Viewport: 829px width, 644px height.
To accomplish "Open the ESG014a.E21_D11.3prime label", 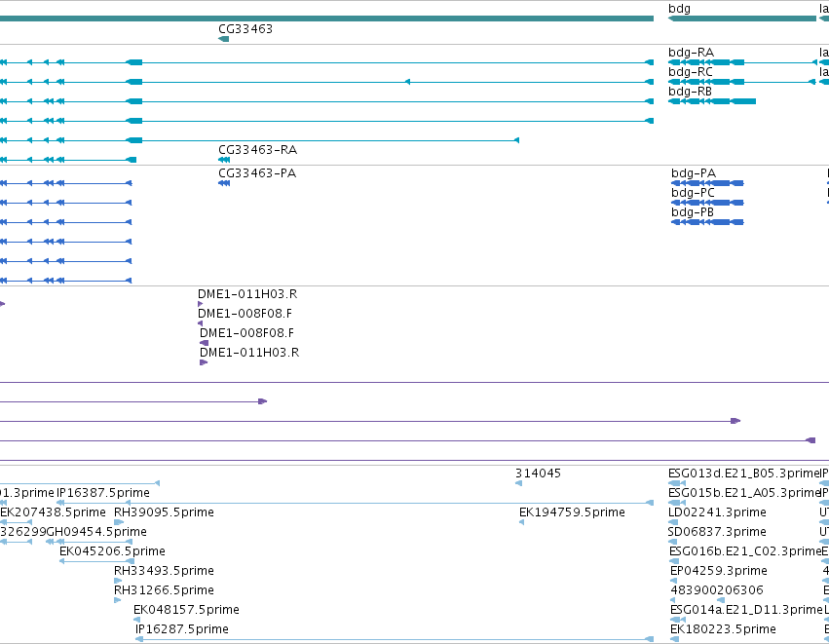I will 746,610.
